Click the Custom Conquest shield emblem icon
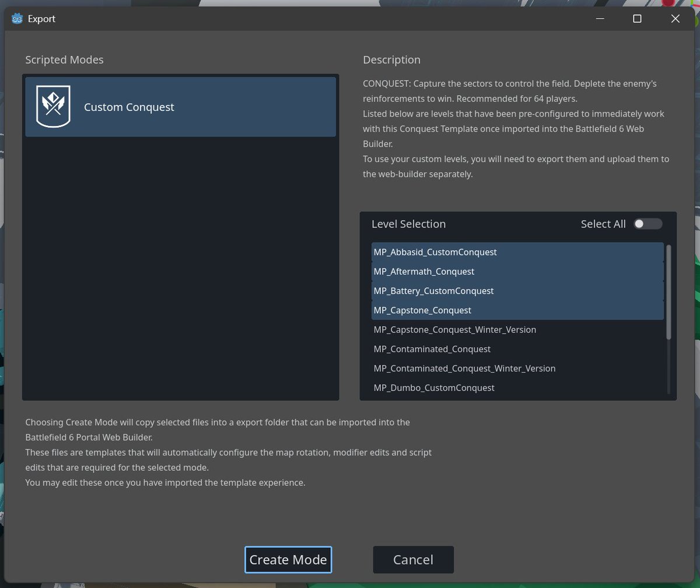This screenshot has width=700, height=588. click(53, 106)
